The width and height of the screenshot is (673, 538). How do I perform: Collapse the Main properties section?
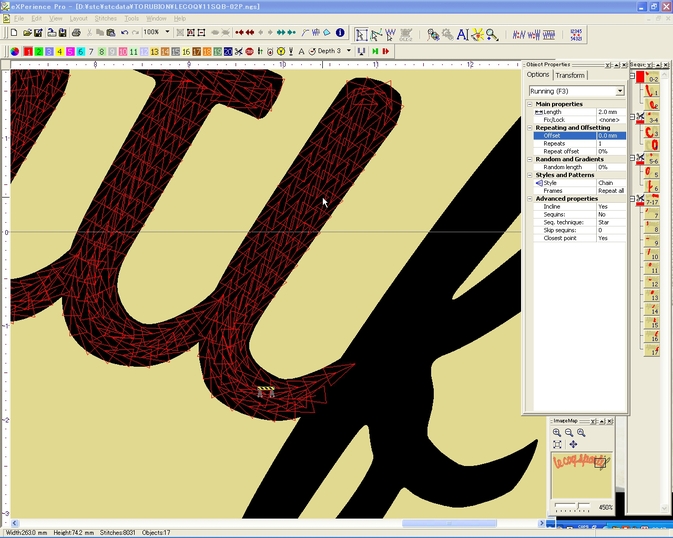pos(530,104)
